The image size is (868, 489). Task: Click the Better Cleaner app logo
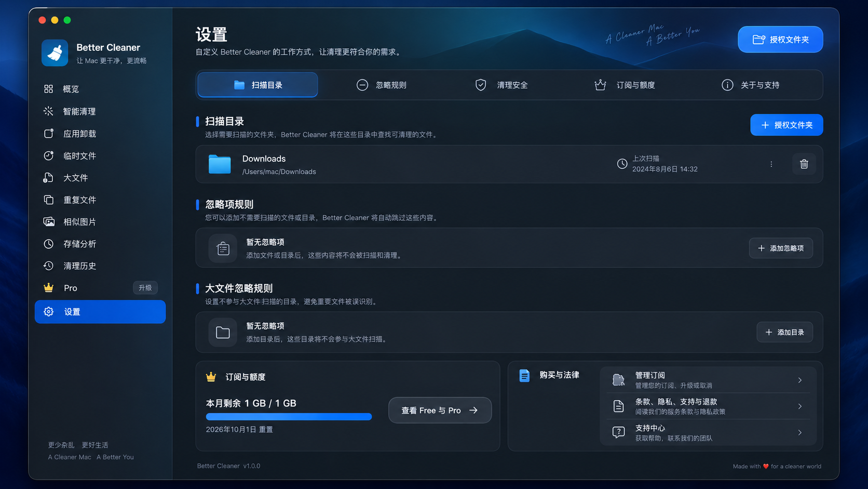(x=55, y=53)
